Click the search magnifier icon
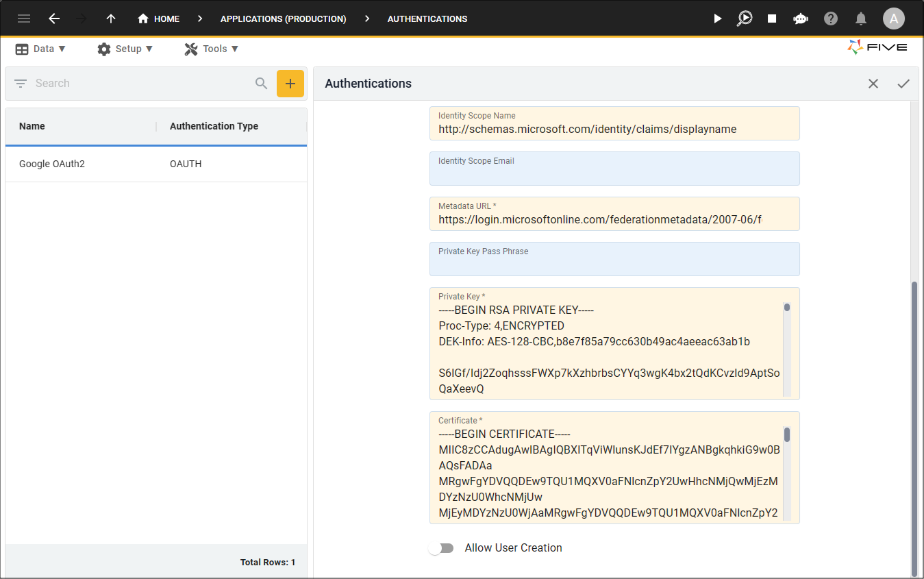The image size is (924, 579). click(261, 84)
